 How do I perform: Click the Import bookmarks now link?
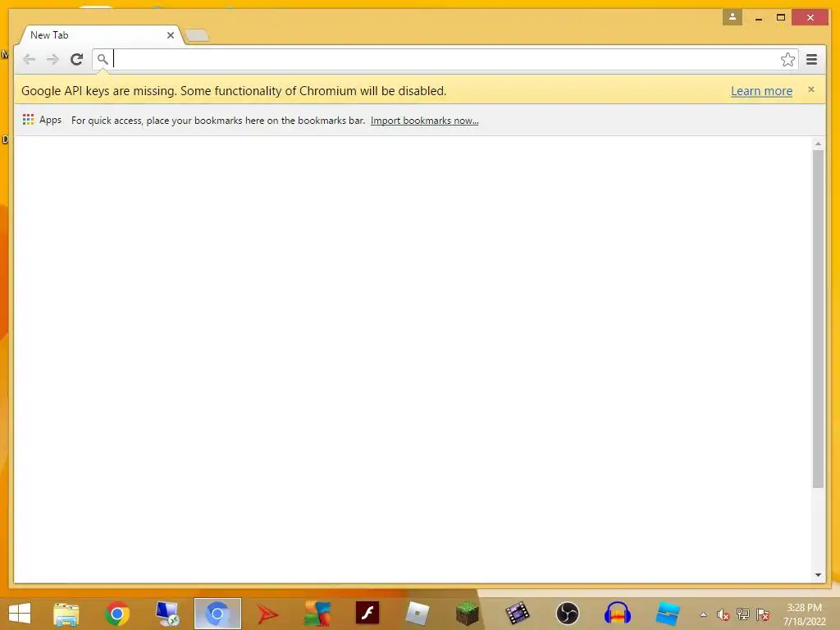(424, 121)
